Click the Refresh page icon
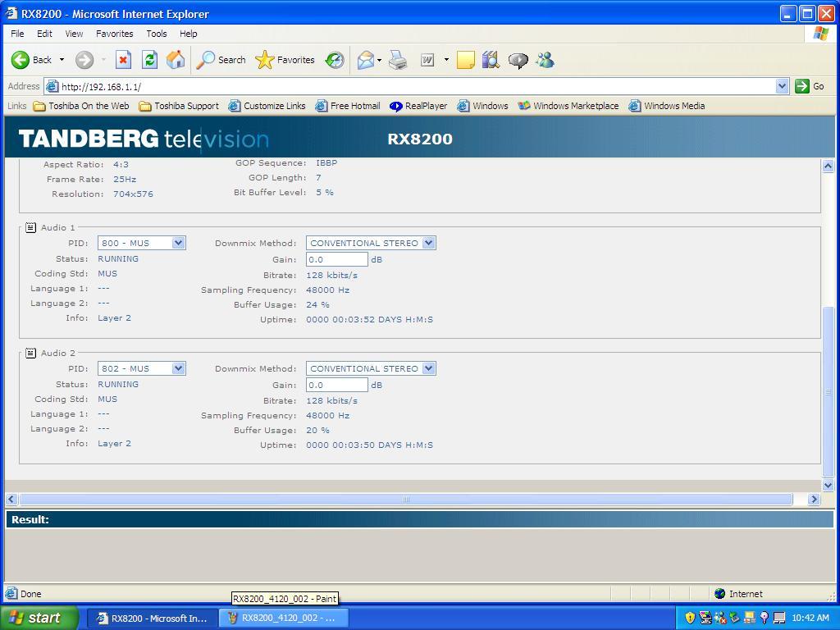Viewport: 840px width, 630px height. click(149, 60)
